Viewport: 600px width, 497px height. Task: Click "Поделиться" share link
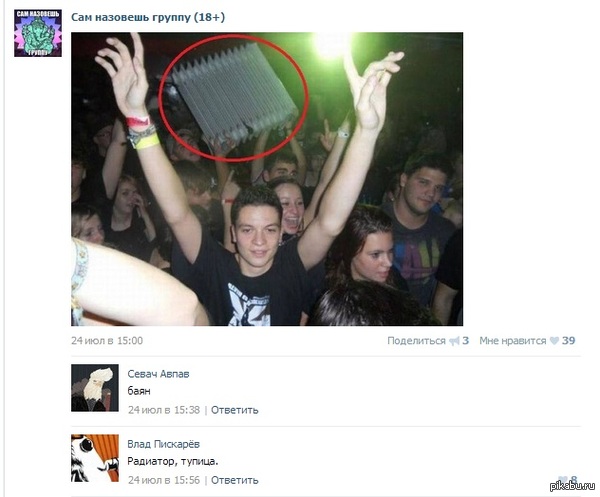416,341
